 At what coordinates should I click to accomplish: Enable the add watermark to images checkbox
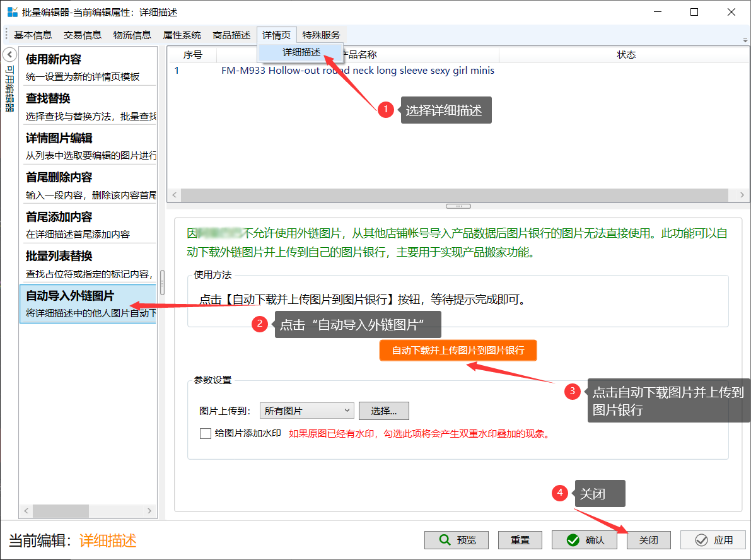205,433
